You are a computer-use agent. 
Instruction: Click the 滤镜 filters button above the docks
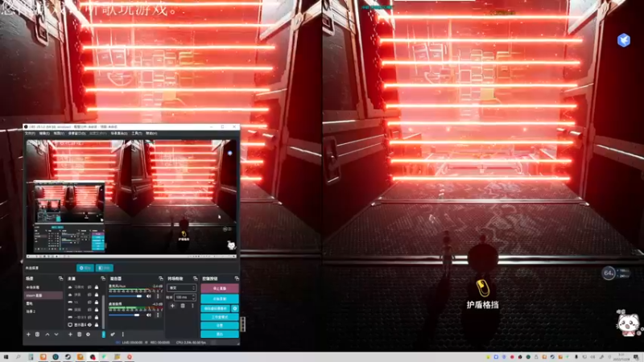[105, 268]
